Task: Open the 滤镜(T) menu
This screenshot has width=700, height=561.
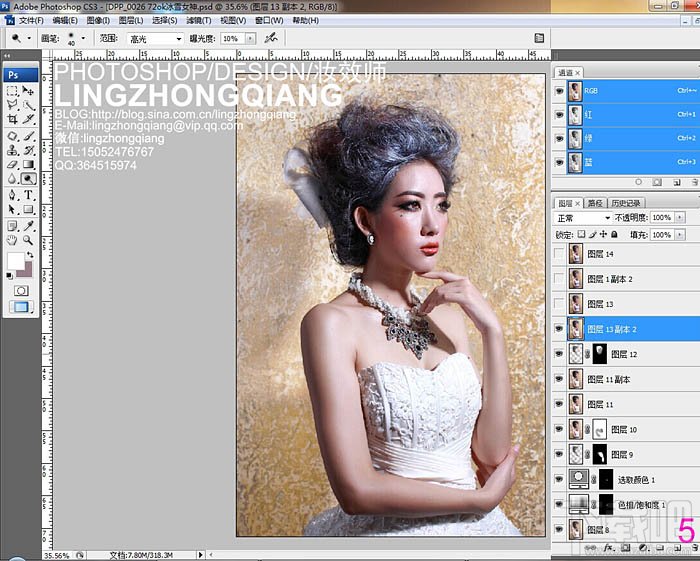Action: (x=199, y=21)
